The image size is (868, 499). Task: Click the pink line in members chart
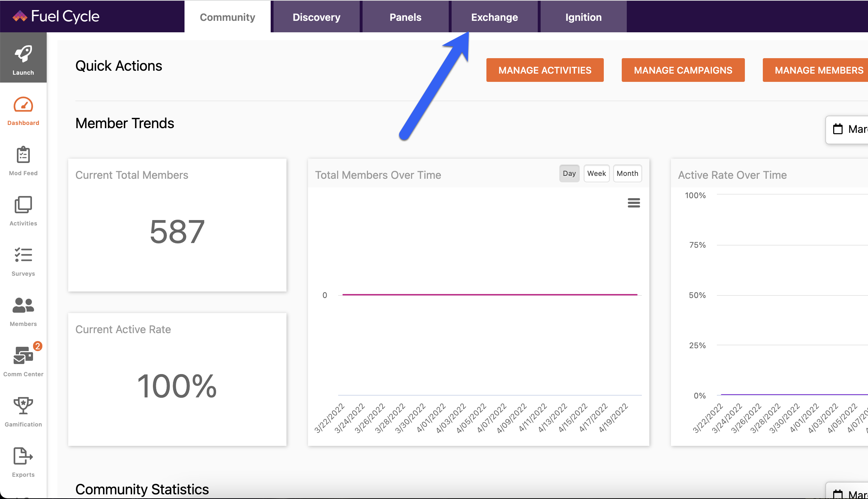[x=490, y=295]
